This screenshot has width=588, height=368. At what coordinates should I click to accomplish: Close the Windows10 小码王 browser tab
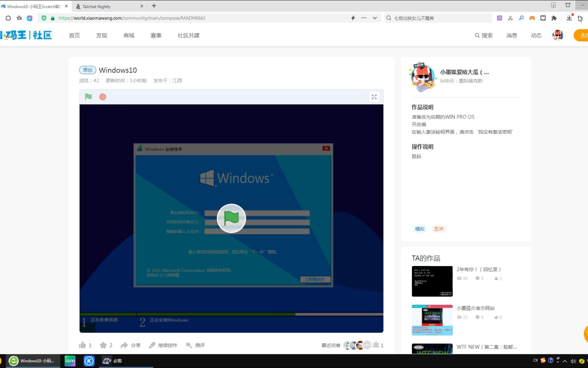pyautogui.click(x=66, y=6)
